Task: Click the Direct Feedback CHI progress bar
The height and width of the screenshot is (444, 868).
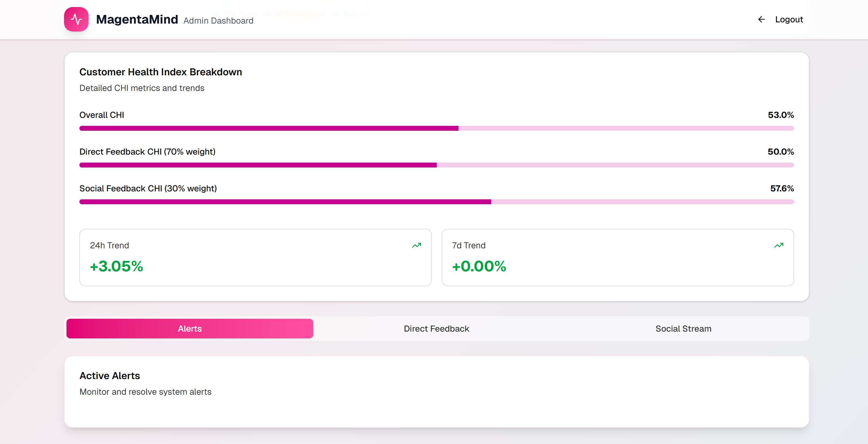Action: [x=436, y=165]
